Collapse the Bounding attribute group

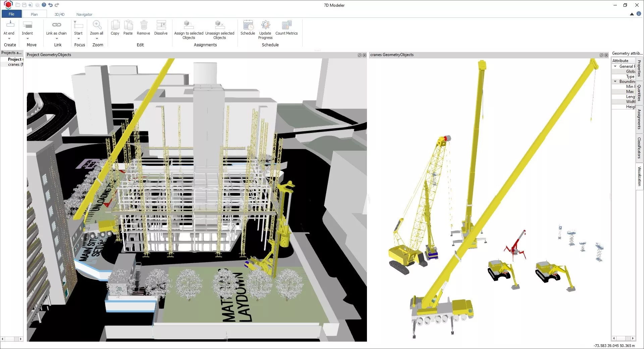tap(615, 82)
